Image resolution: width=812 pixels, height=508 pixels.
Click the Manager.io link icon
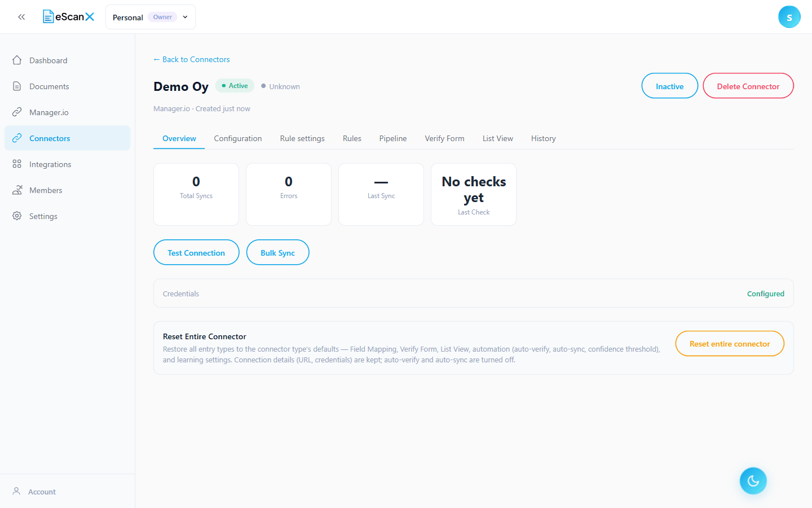pyautogui.click(x=17, y=112)
